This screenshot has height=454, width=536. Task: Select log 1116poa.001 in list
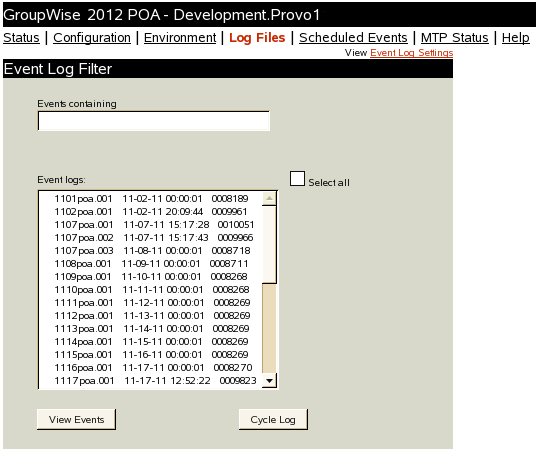pos(150,368)
